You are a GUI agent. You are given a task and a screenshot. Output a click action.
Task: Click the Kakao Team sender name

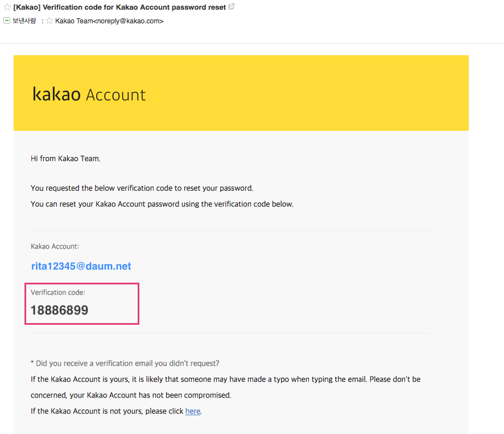tap(74, 21)
